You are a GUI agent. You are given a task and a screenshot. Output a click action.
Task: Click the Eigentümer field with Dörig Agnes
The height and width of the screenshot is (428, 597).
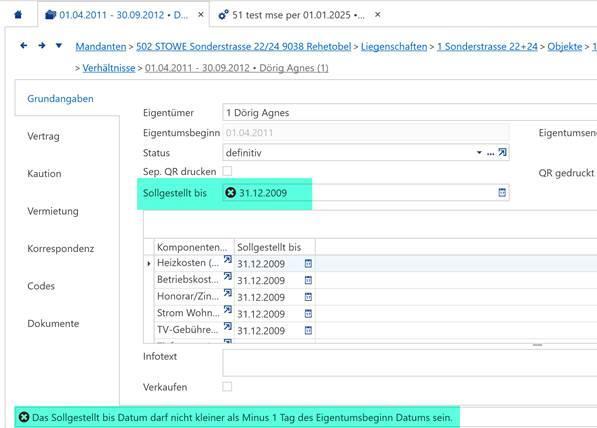(x=409, y=113)
